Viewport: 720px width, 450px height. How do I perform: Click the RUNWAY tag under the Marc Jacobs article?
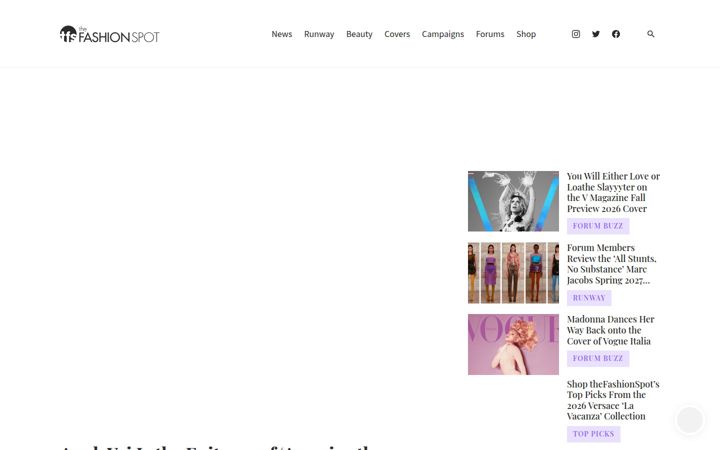pos(589,298)
